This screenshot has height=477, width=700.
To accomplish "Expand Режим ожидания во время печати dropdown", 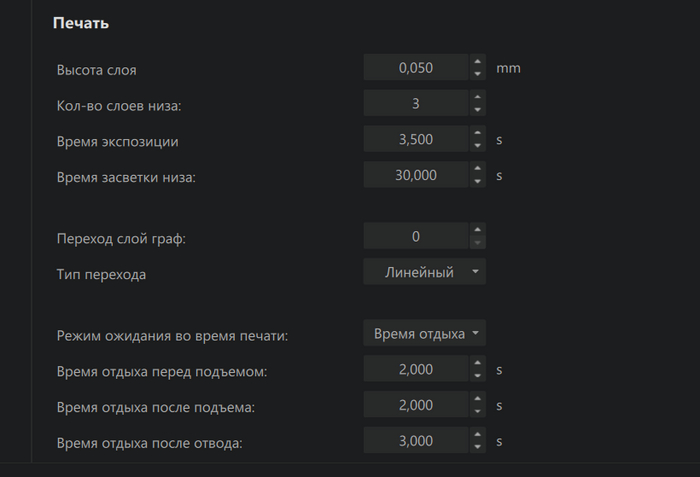I will (x=425, y=334).
